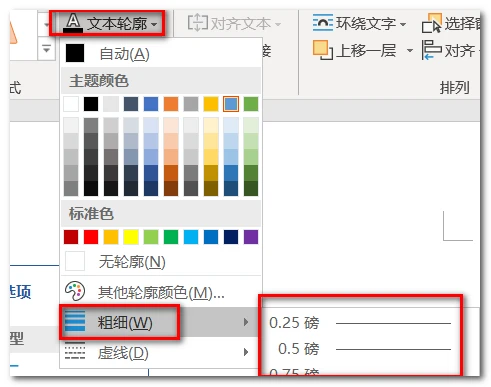
Task: Click the 选择 selection pane icon
Action: point(432,23)
